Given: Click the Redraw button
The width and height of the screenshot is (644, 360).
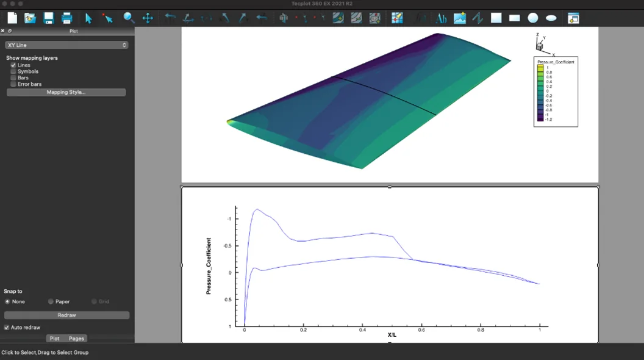Looking at the screenshot, I should pyautogui.click(x=66, y=315).
